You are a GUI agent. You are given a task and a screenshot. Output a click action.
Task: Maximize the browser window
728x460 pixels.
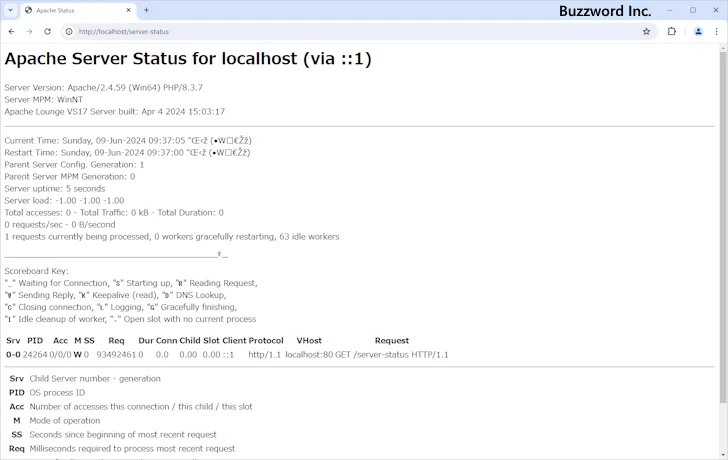click(x=693, y=10)
